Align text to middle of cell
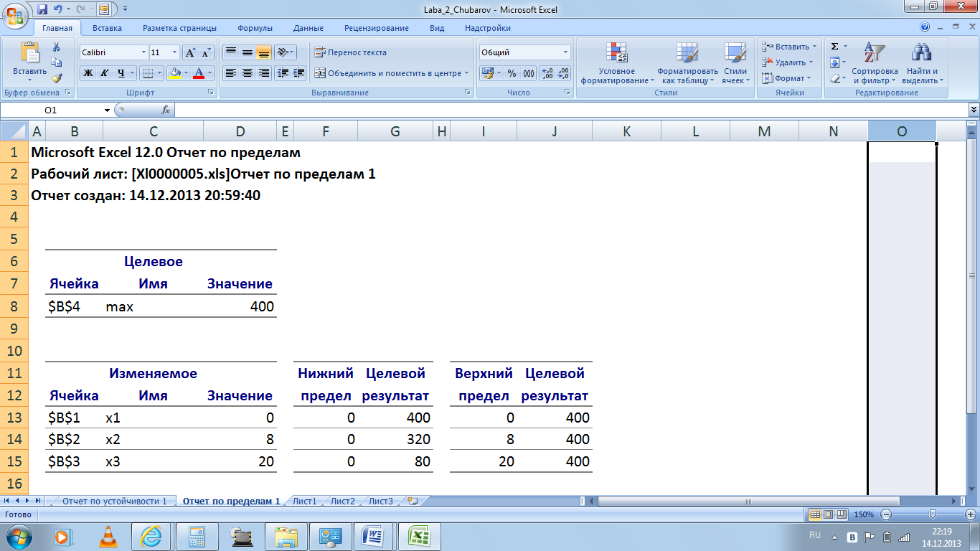The image size is (980, 551). (x=247, y=52)
